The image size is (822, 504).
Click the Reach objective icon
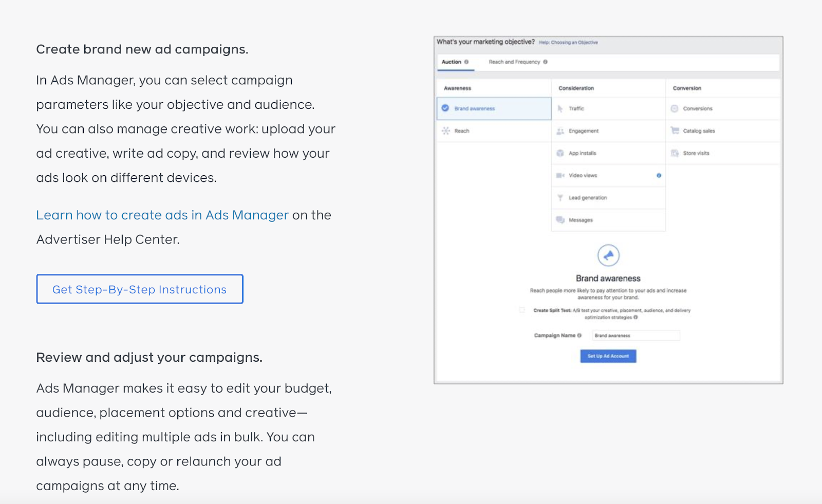tap(446, 131)
